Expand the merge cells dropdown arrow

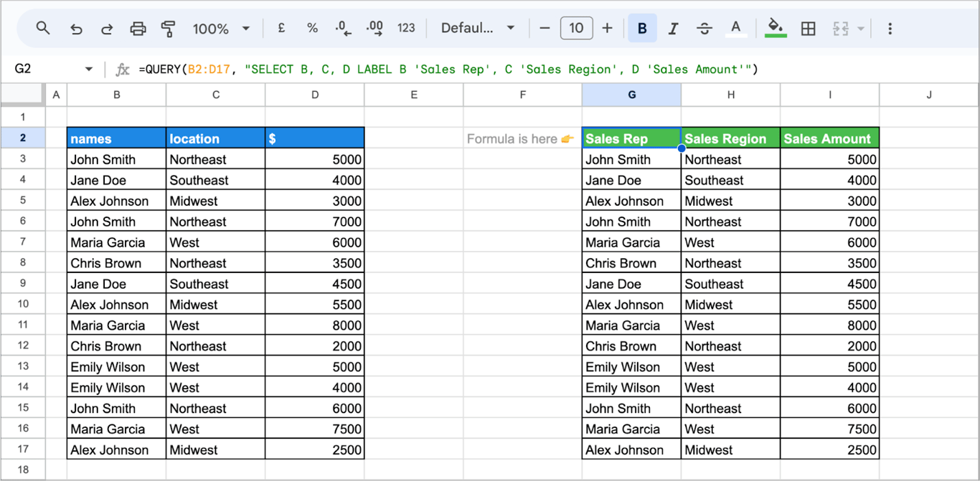tap(860, 29)
